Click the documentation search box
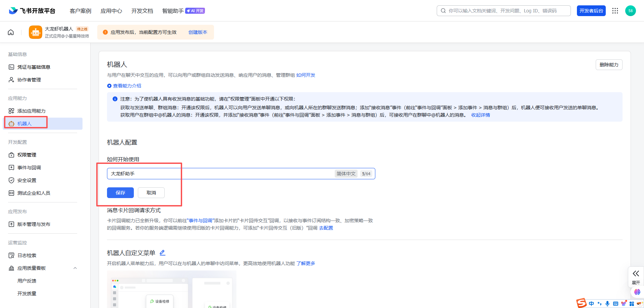The width and height of the screenshot is (644, 308). [506, 11]
